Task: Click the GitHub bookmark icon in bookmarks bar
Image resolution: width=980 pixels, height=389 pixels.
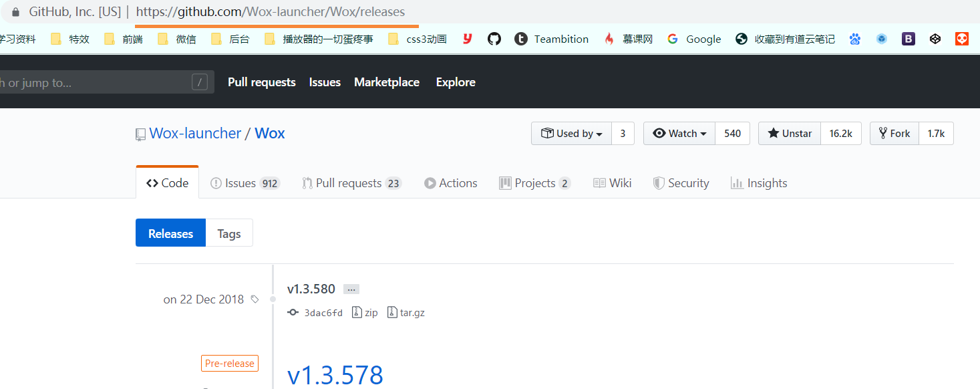Action: click(494, 39)
